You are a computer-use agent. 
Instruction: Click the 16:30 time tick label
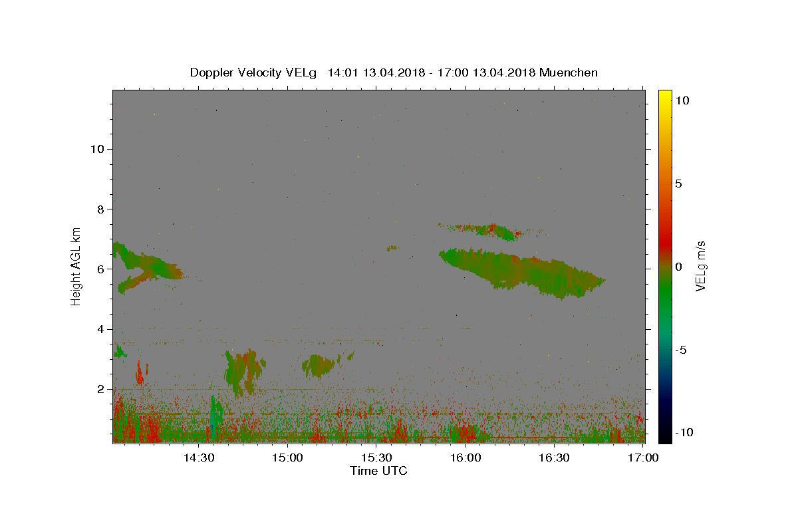coord(554,458)
